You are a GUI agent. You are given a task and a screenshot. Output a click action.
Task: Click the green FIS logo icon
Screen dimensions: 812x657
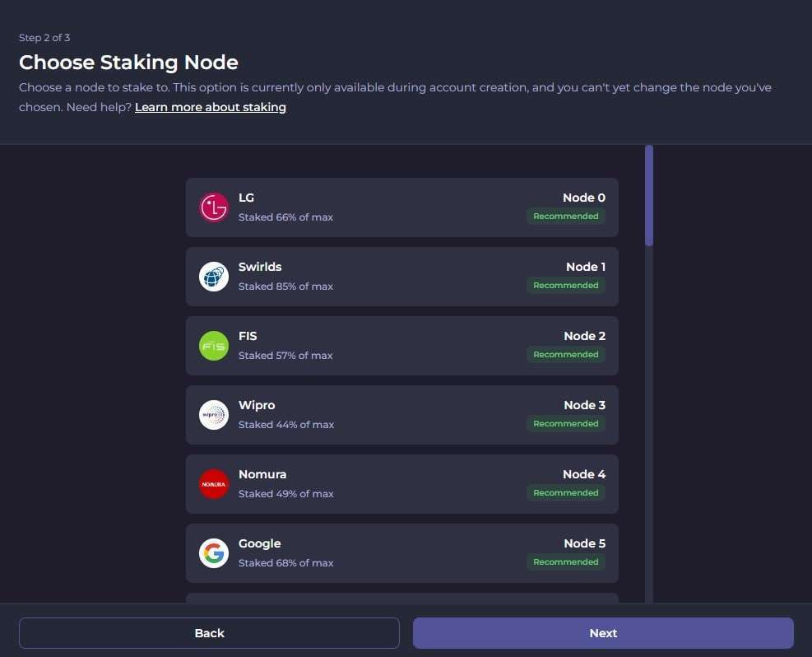(x=214, y=346)
